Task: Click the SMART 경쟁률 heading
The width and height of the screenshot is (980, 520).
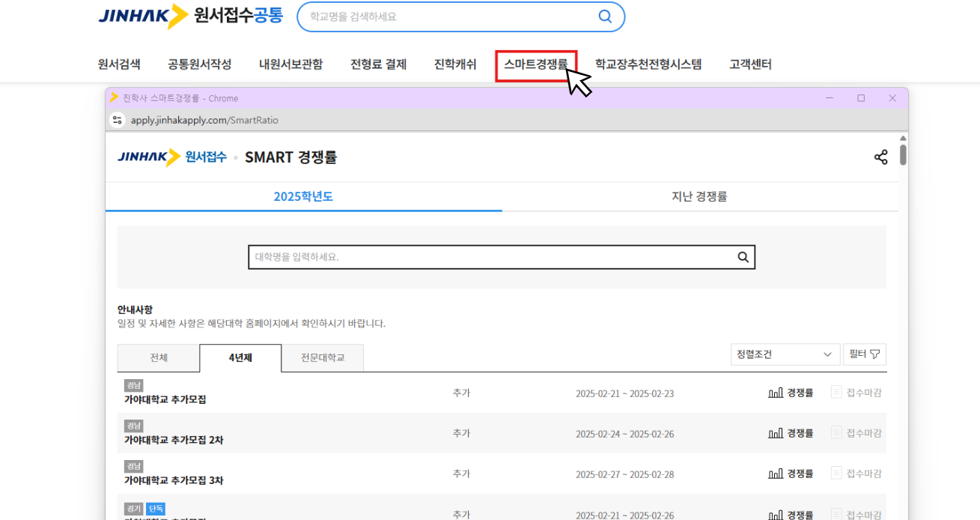Action: pos(290,157)
